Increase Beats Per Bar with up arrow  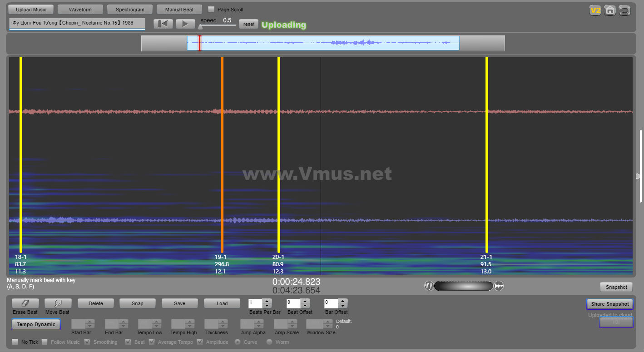pos(267,301)
